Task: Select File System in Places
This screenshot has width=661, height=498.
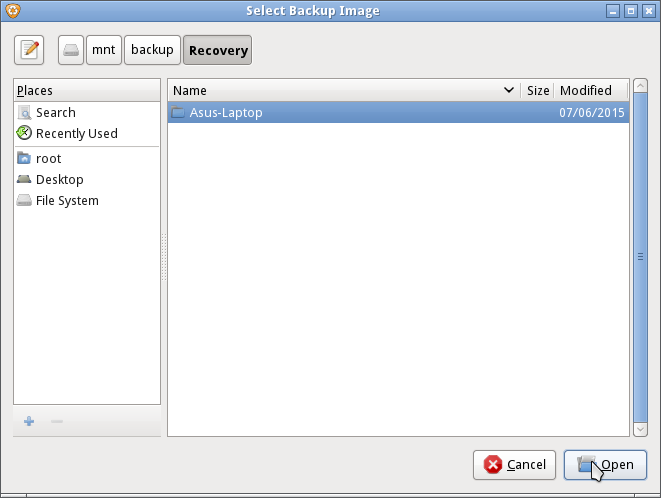Action: tap(67, 201)
